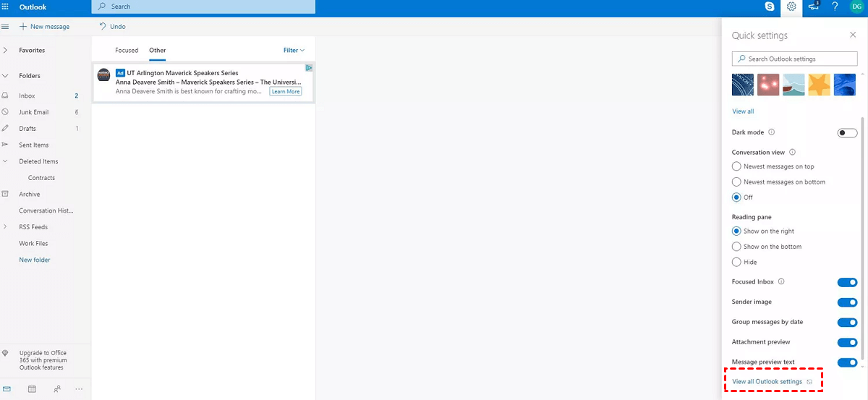Select Show on the bottom reading pane
The image size is (868, 400).
[767, 247]
